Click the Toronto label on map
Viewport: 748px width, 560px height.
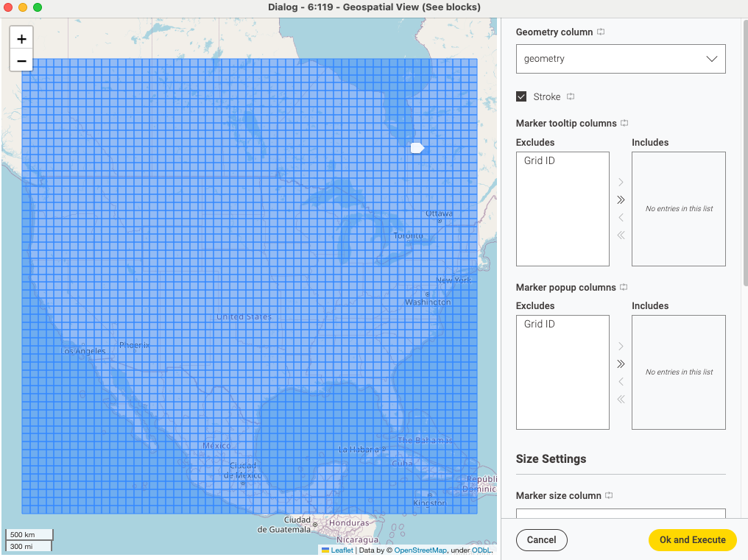tap(408, 235)
